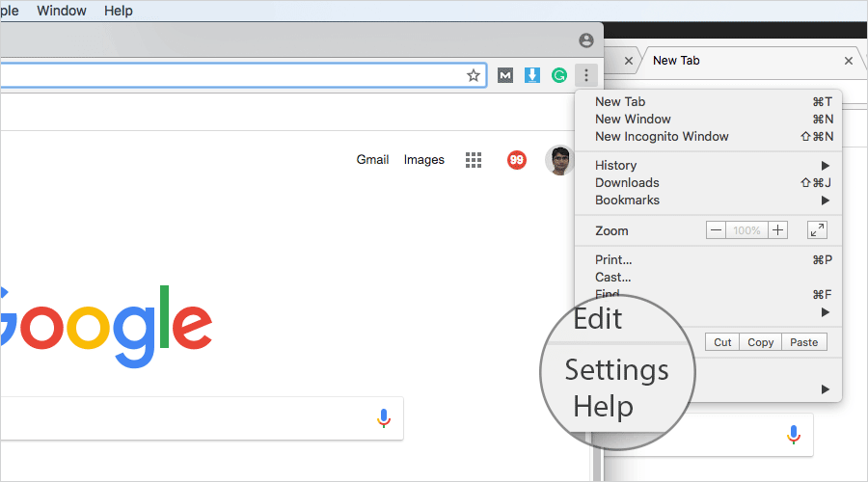Click the Google search box
This screenshot has width=868, height=482.
202,418
